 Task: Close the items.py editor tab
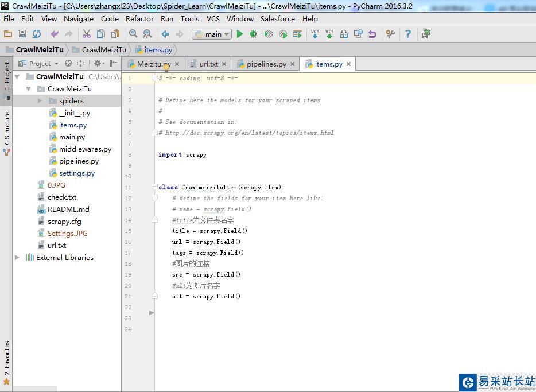click(x=349, y=64)
